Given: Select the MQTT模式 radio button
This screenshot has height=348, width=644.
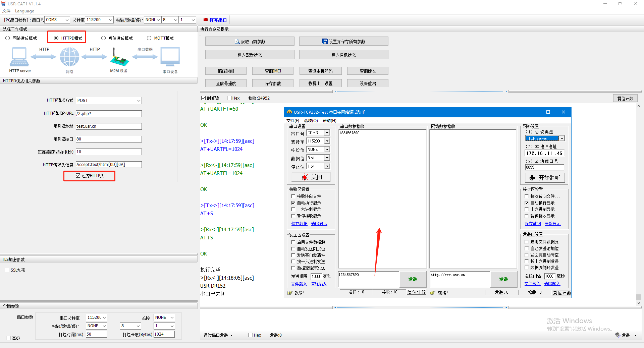Looking at the screenshot, I should tap(149, 38).
